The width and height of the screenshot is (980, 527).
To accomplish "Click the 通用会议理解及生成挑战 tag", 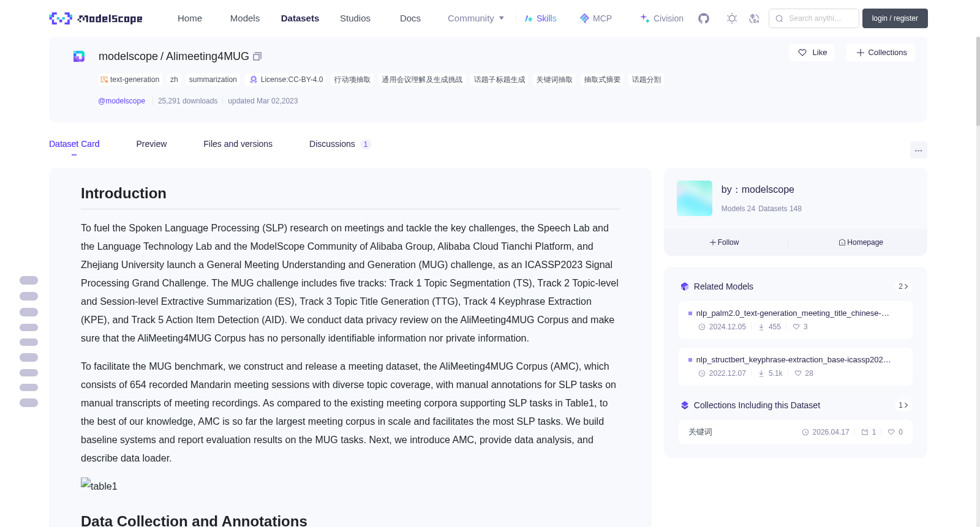I will coord(422,80).
